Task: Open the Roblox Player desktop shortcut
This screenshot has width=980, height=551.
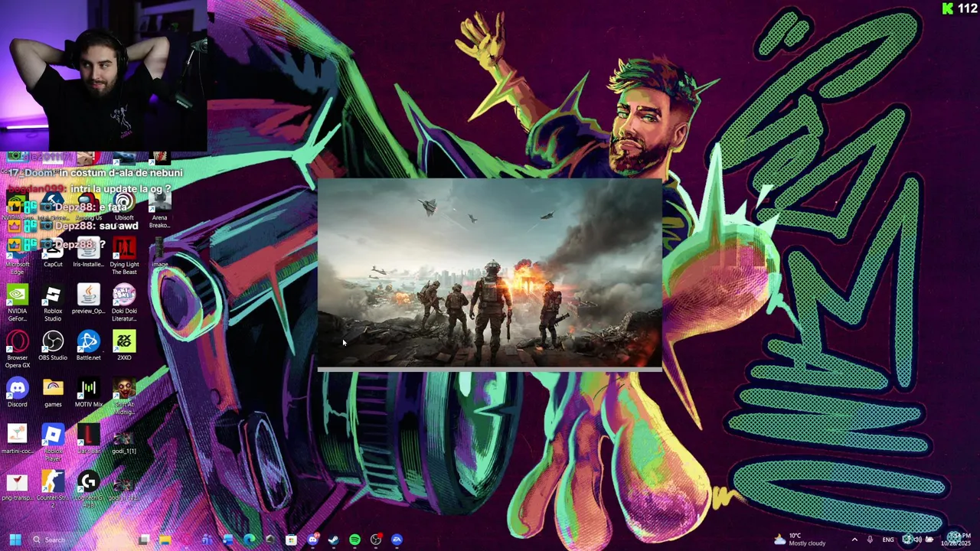Action: coord(53,442)
